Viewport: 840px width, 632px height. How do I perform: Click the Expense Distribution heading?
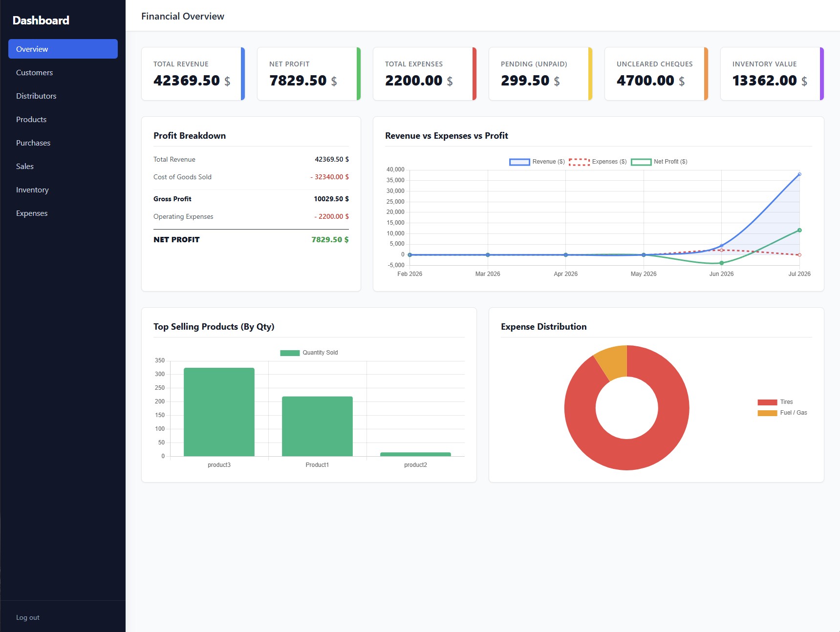[x=544, y=327]
